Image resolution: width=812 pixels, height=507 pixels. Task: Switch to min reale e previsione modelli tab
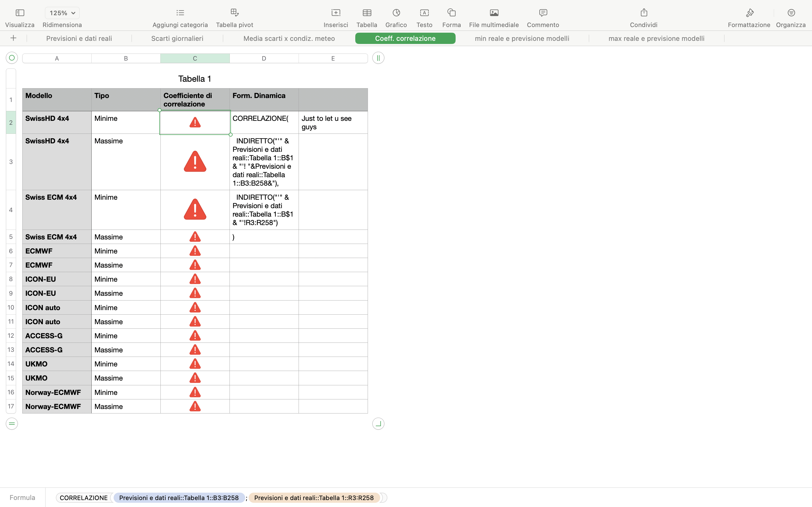coord(522,38)
